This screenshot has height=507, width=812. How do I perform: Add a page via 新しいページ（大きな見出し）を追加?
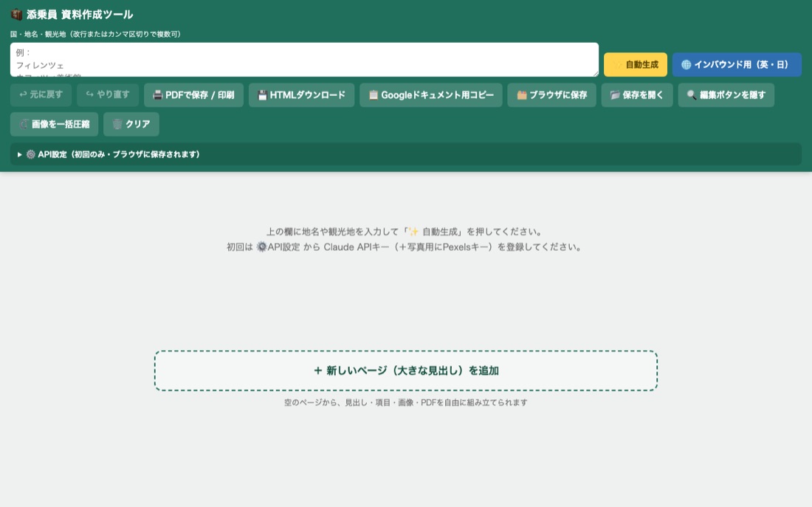point(406,370)
